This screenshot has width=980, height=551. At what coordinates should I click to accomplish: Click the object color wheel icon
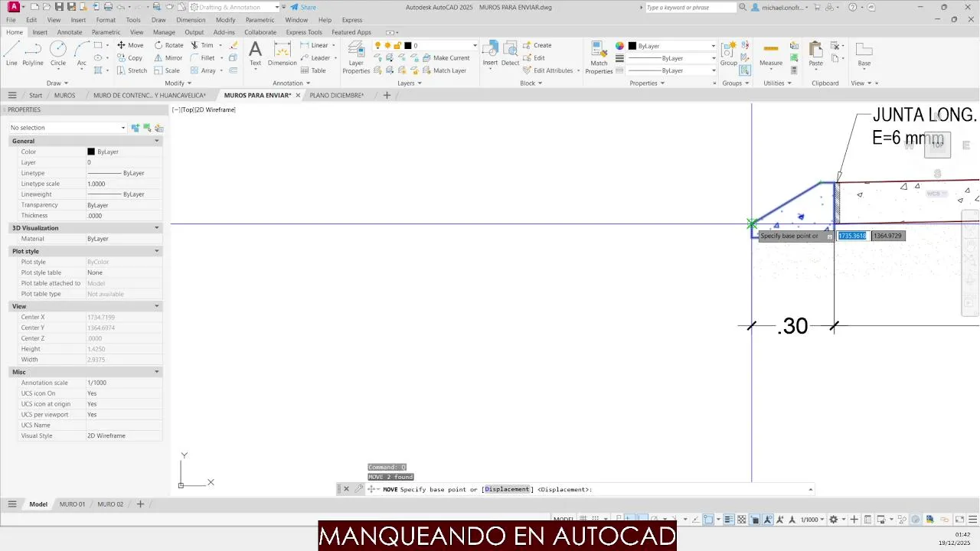(x=620, y=46)
